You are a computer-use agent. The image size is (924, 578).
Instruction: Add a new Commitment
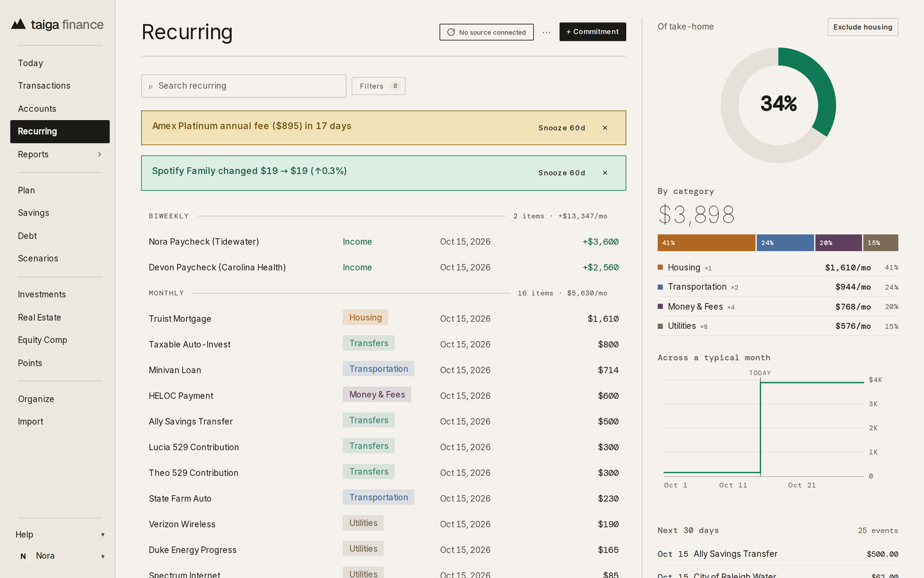592,31
